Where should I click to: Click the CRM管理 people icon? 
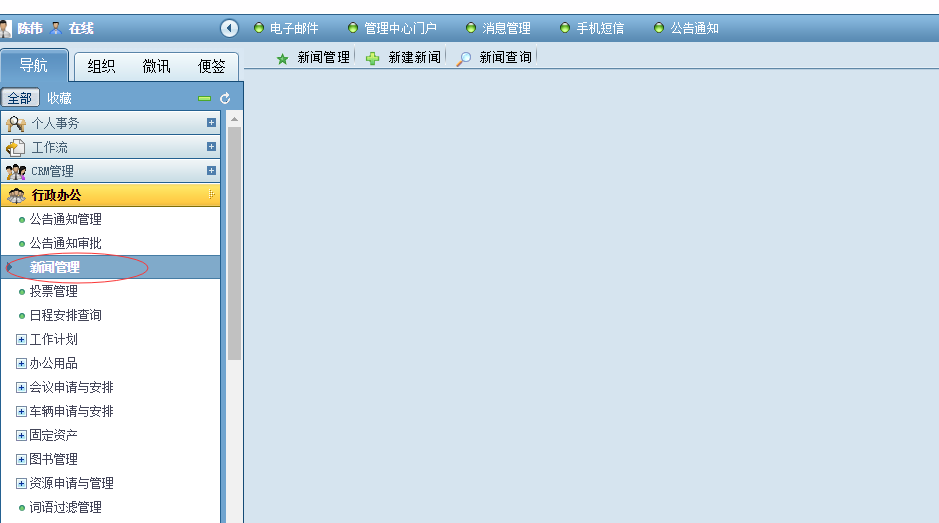tap(16, 171)
